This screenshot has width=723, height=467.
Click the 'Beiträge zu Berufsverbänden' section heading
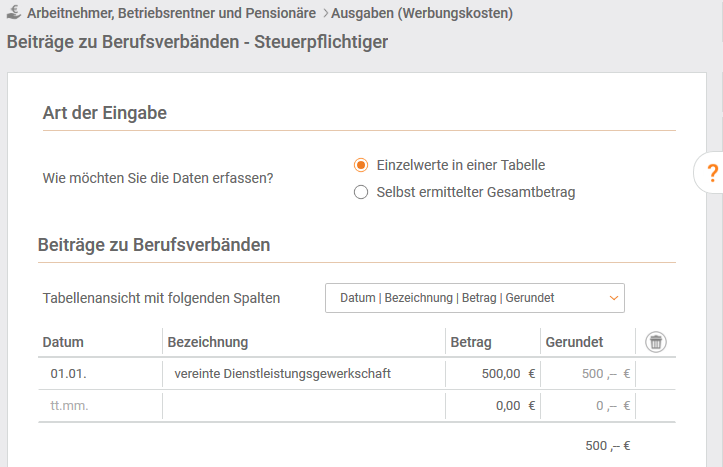[154, 245]
